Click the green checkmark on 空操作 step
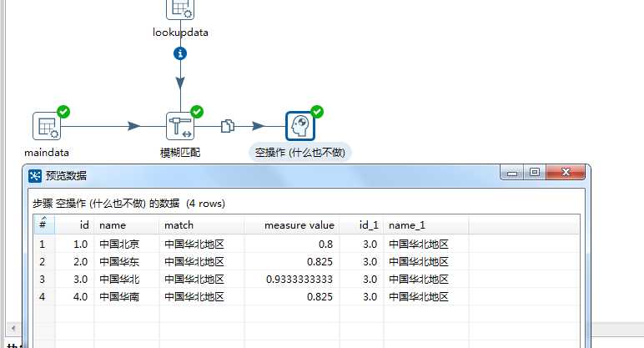Screen dimensions: 644x348 (x=317, y=112)
